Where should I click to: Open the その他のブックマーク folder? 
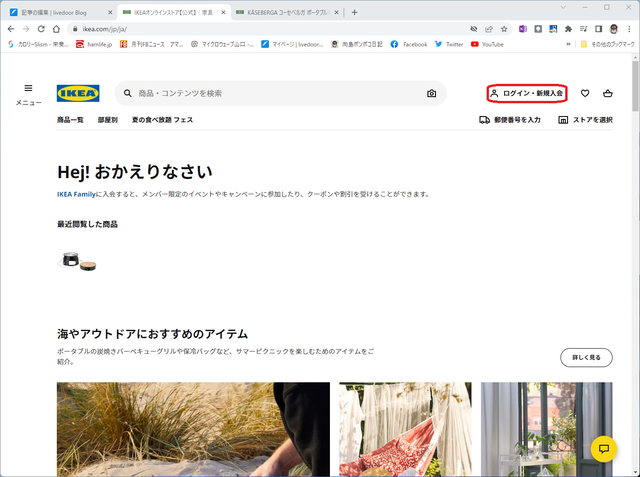tap(608, 44)
